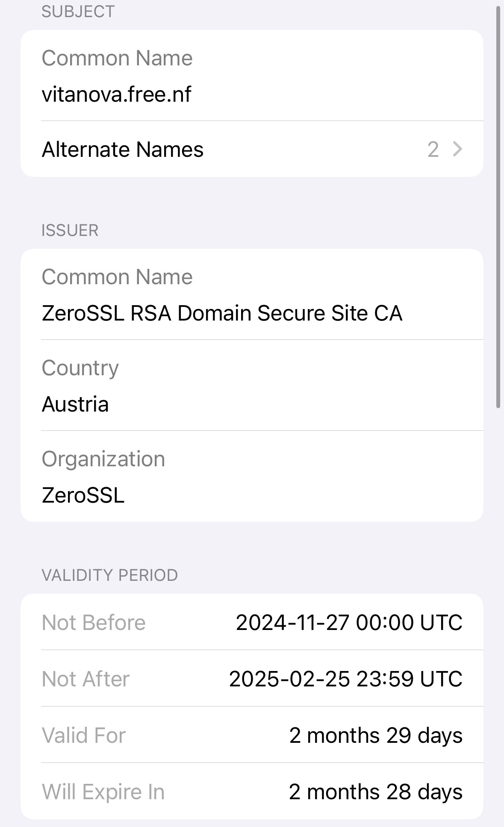Select issuer name ZeroSSL RSA Domain Secure Site CA
The height and width of the screenshot is (827, 504).
(222, 313)
